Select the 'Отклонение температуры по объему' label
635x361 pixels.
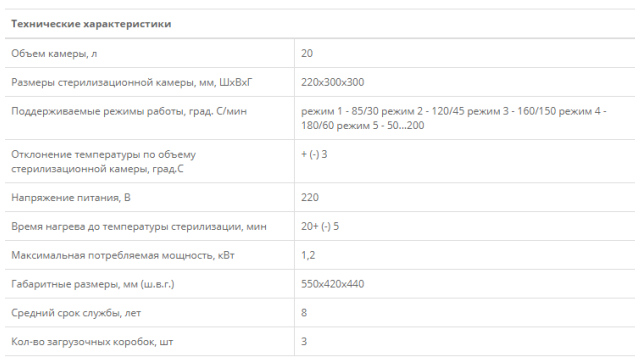coord(103,161)
